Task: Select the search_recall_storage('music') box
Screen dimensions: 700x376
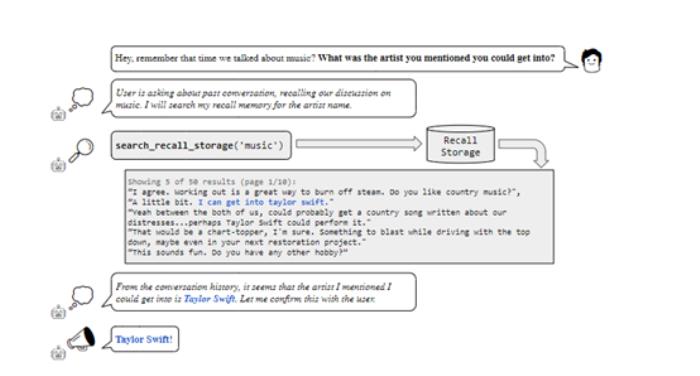Action: 201,145
